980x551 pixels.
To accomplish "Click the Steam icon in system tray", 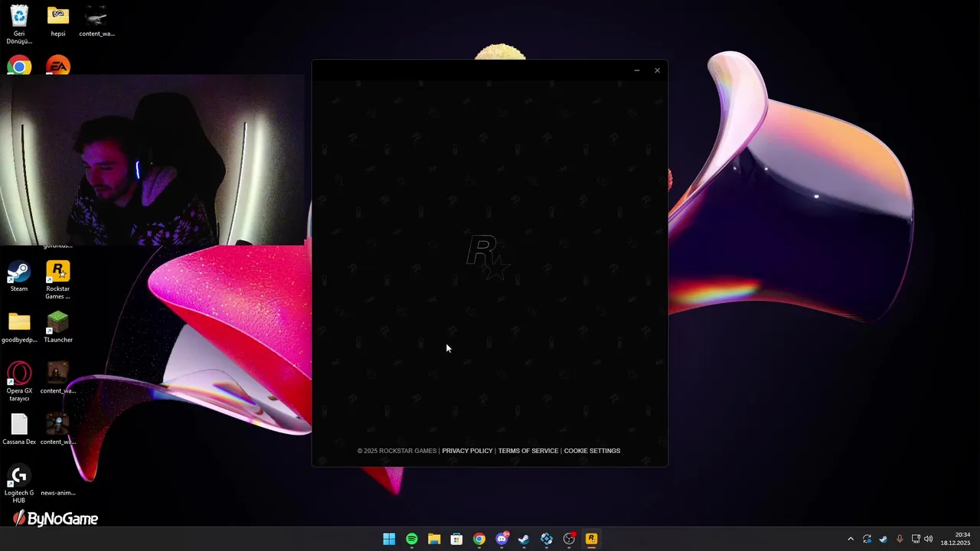I will click(x=883, y=539).
